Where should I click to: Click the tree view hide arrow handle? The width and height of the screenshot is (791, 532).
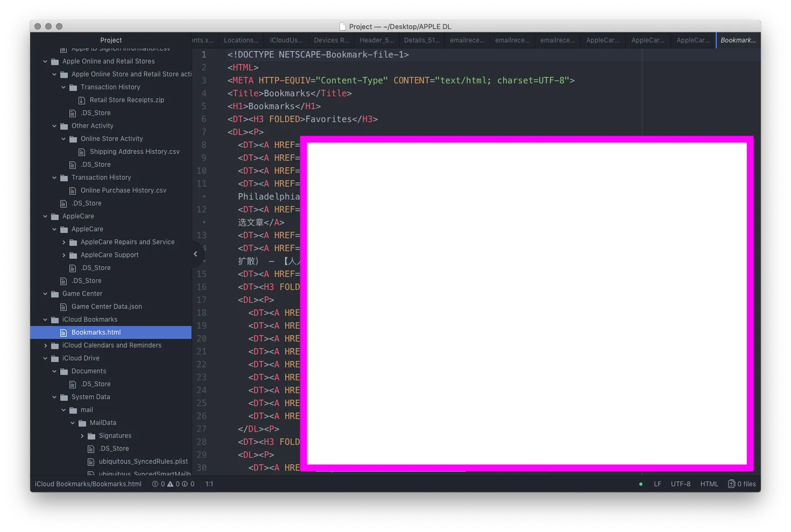pyautogui.click(x=195, y=254)
